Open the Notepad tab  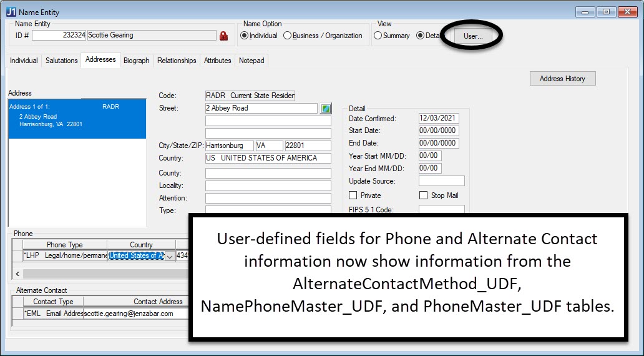(251, 61)
